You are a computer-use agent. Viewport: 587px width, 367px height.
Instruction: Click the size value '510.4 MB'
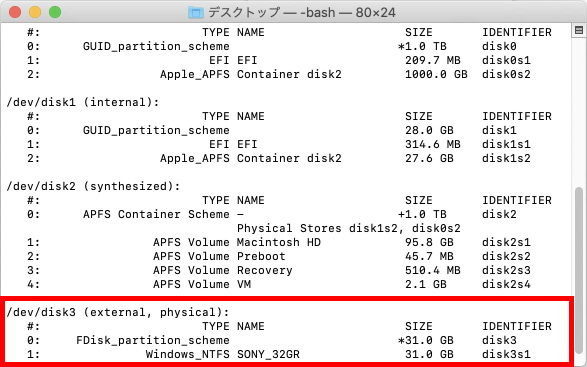[x=433, y=270]
